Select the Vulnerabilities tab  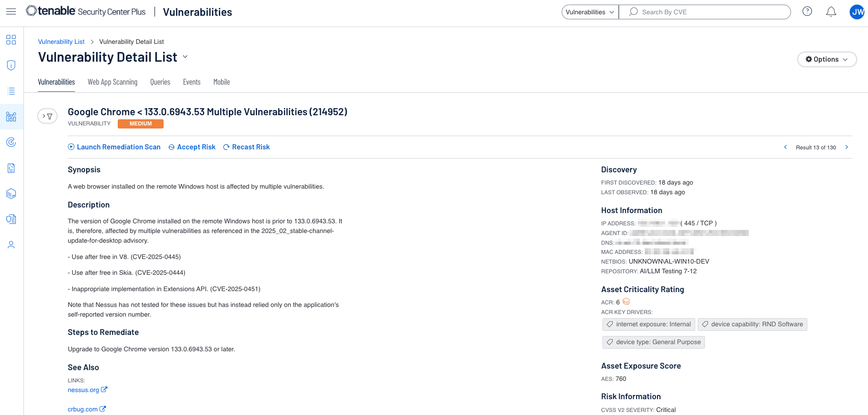57,82
